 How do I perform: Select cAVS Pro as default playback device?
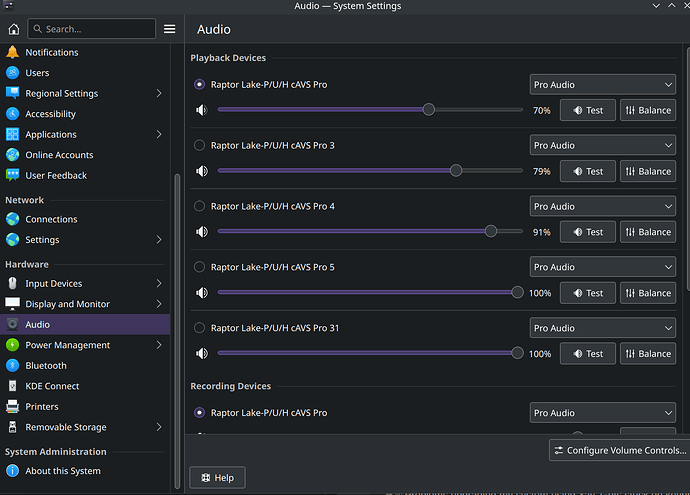click(199, 84)
